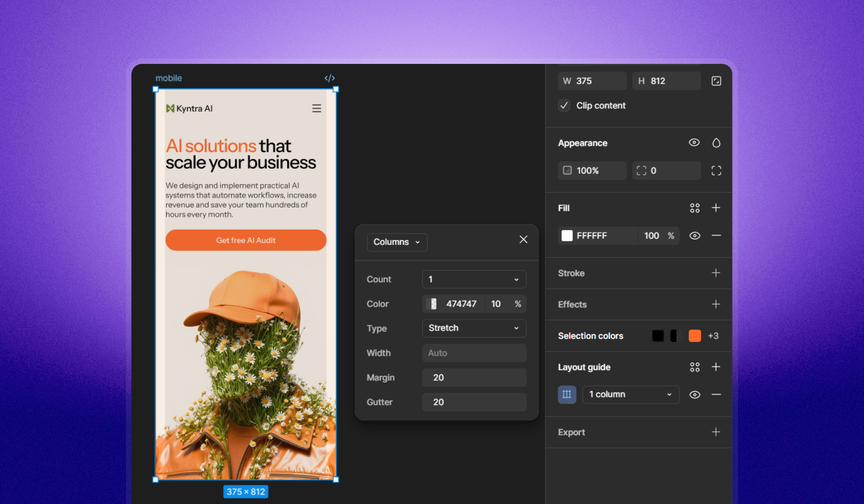The height and width of the screenshot is (504, 864).
Task: Uncheck the Clip content checkbox
Action: (x=564, y=106)
